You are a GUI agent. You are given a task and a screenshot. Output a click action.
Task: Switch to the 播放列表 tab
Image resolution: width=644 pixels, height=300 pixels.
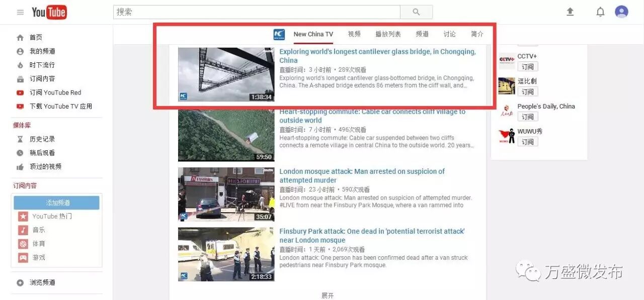(388, 34)
